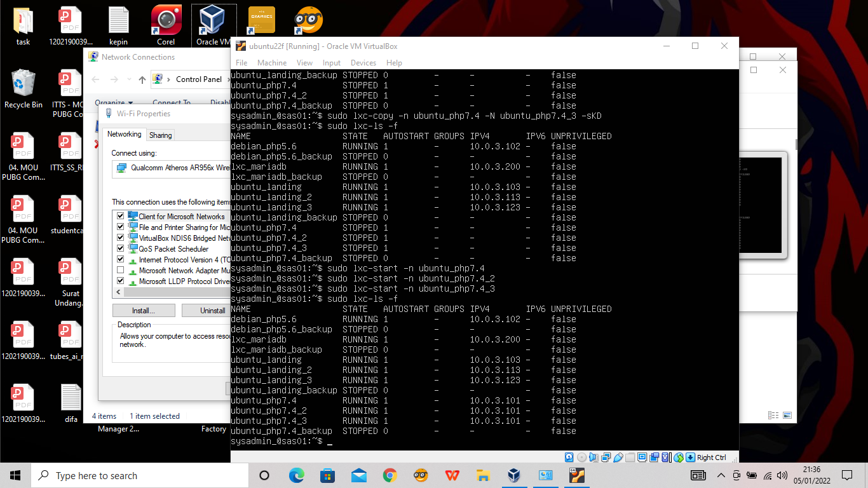Click the network adapters icon in VirtualBox status bar
Screen dimensions: 868x488
coord(606,457)
